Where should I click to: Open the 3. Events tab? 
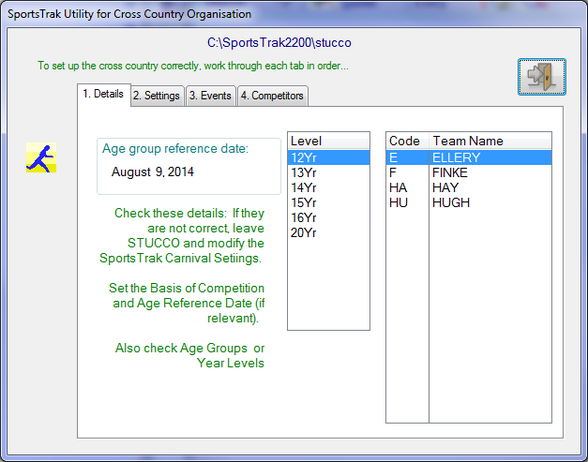[x=210, y=96]
